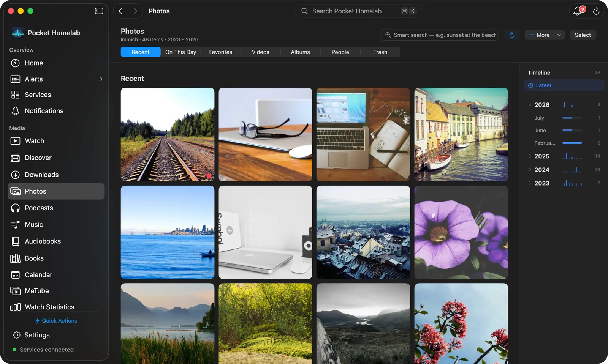Open Audiobooks in the sidebar

56,241
